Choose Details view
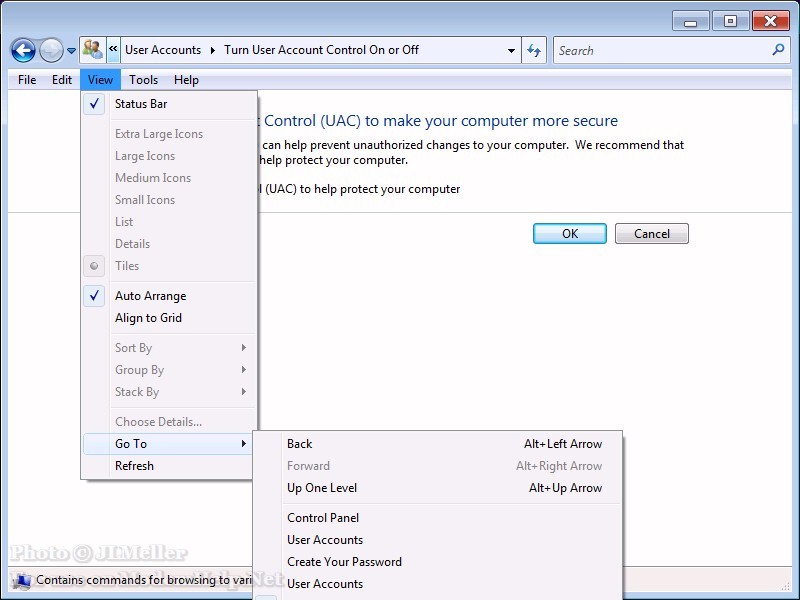Screen dimensions: 800x600 169,243
